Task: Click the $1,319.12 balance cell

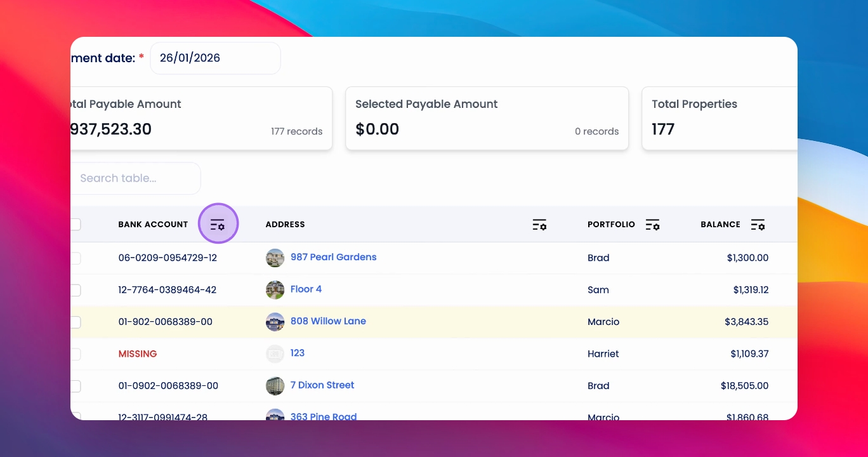Action: [751, 290]
